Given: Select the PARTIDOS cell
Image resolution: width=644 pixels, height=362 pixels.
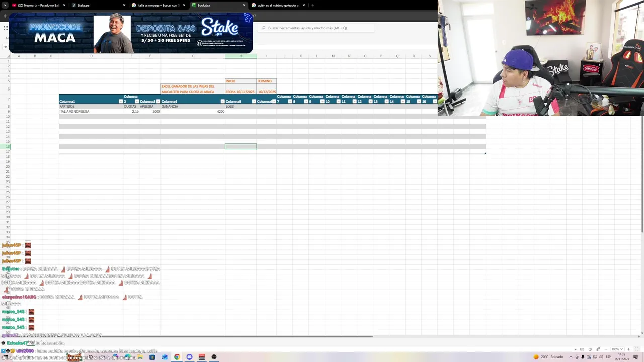Looking at the screenshot, I should pyautogui.click(x=91, y=107).
